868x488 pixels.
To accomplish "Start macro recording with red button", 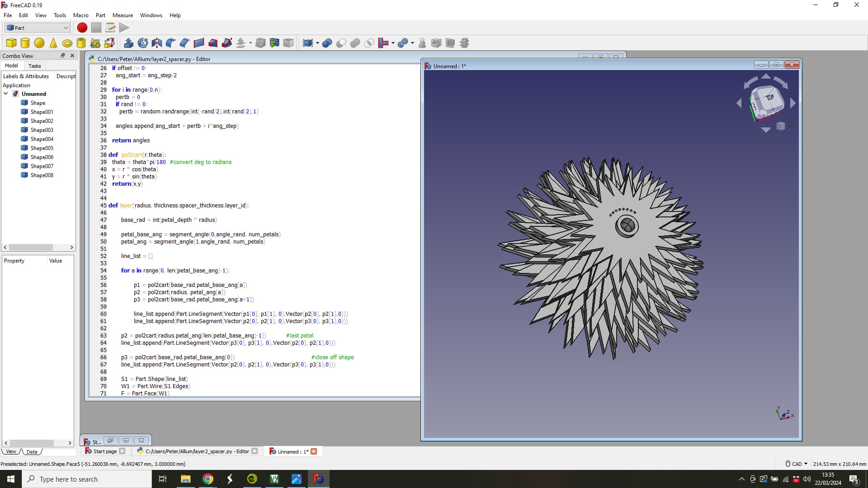I will [x=82, y=28].
